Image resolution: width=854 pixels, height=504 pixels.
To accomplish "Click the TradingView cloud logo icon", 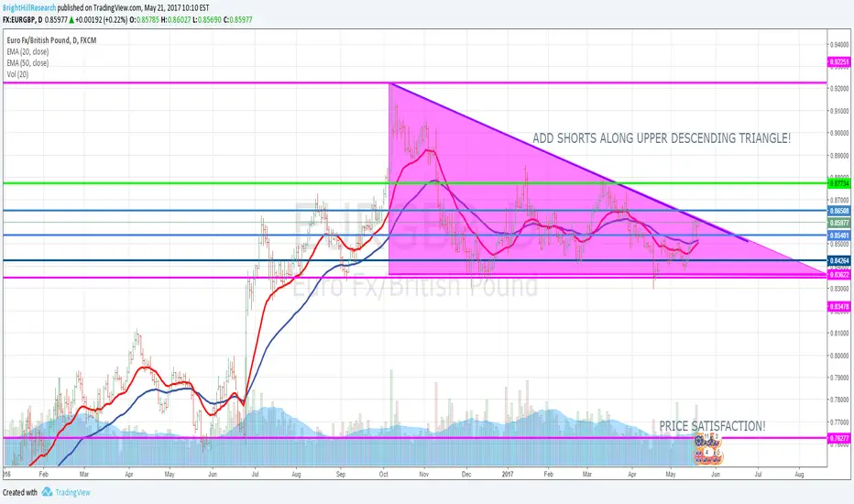I will pyautogui.click(x=47, y=492).
